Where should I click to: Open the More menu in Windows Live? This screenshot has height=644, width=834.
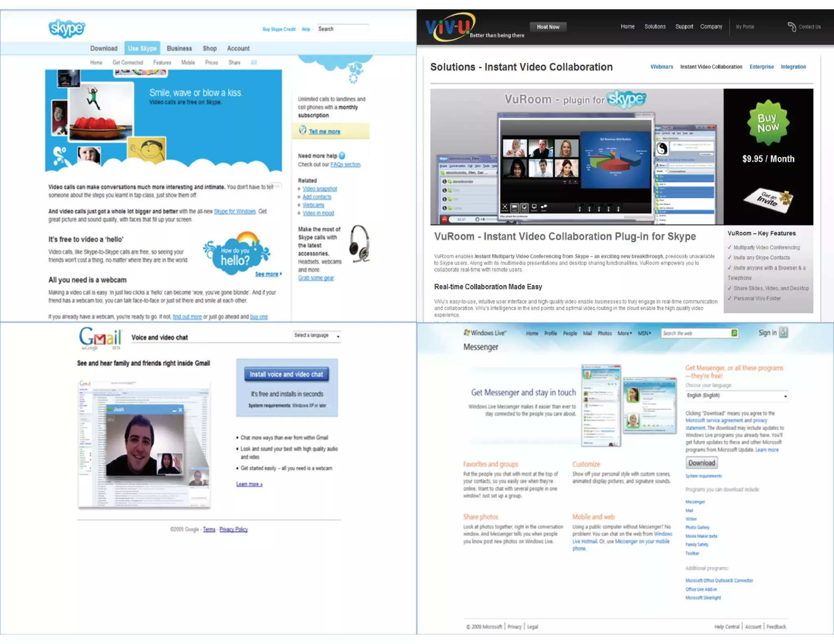click(624, 333)
